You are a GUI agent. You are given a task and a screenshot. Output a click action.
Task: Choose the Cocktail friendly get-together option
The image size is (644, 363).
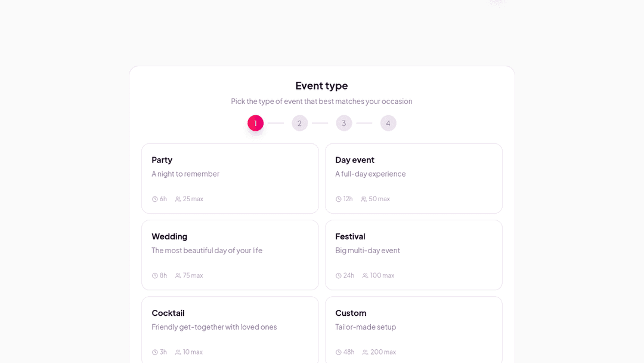click(x=230, y=330)
